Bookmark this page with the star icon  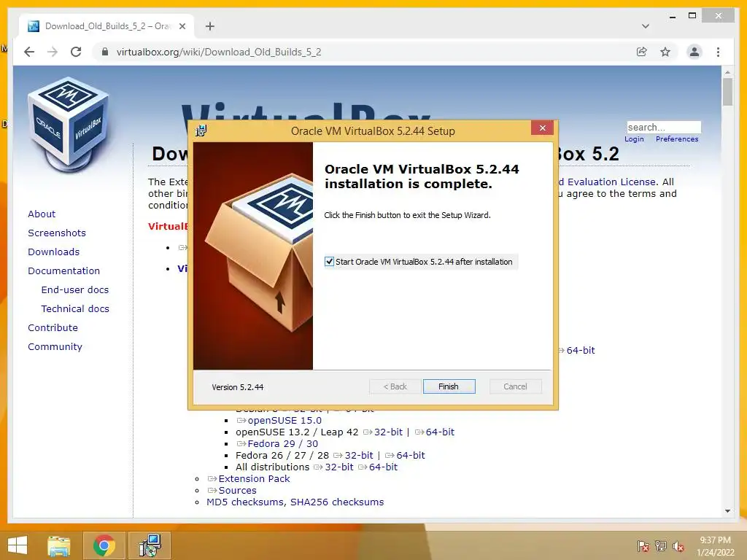point(665,52)
